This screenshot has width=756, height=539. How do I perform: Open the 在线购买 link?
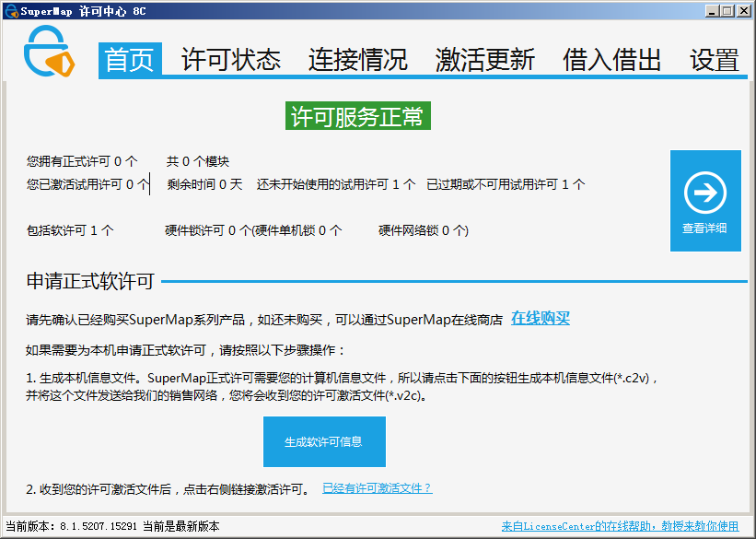coord(540,318)
